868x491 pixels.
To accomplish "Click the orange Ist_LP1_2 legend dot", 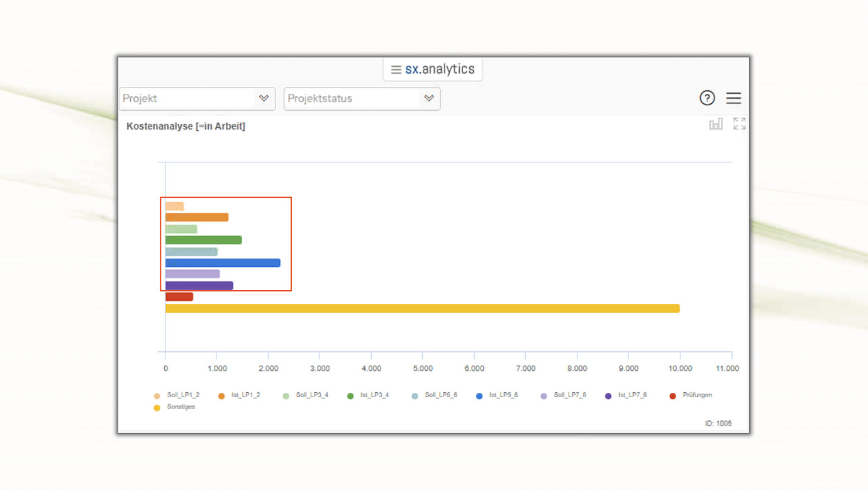I will pos(221,396).
